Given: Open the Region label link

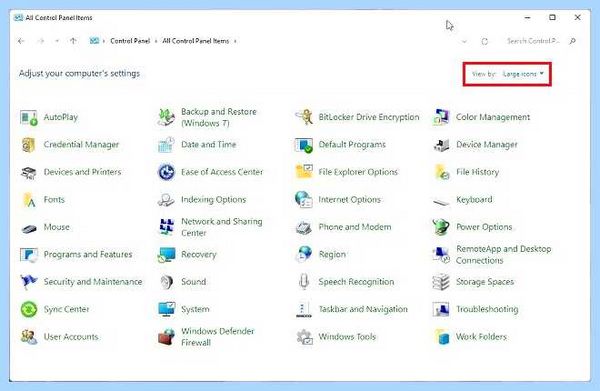Looking at the screenshot, I should [x=332, y=255].
